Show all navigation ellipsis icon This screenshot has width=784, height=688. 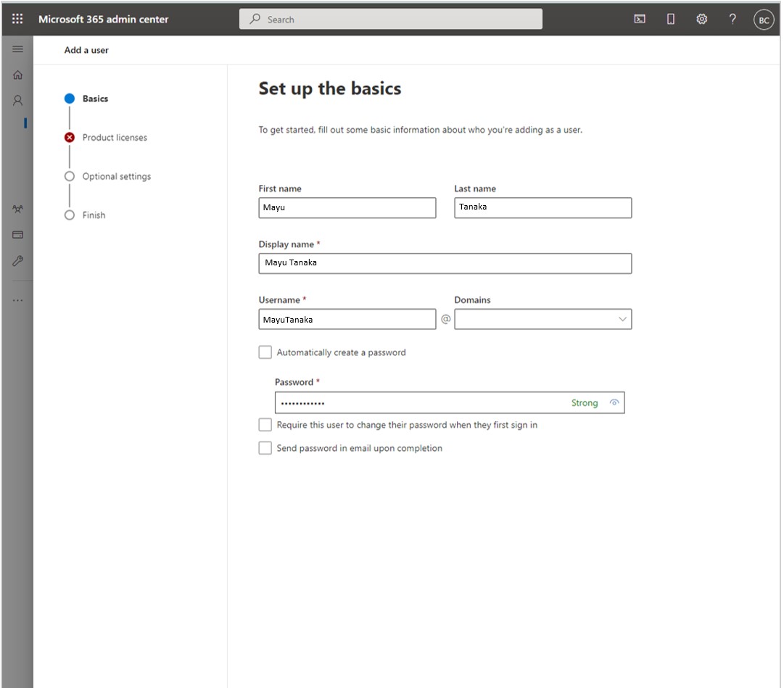(18, 300)
